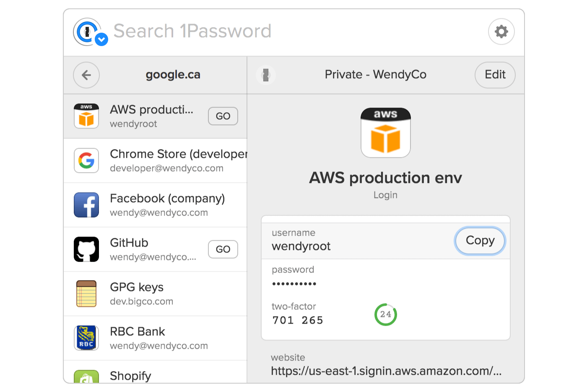The width and height of the screenshot is (587, 392).
Task: Open the GPG keys notepad icon
Action: pyautogui.click(x=86, y=294)
